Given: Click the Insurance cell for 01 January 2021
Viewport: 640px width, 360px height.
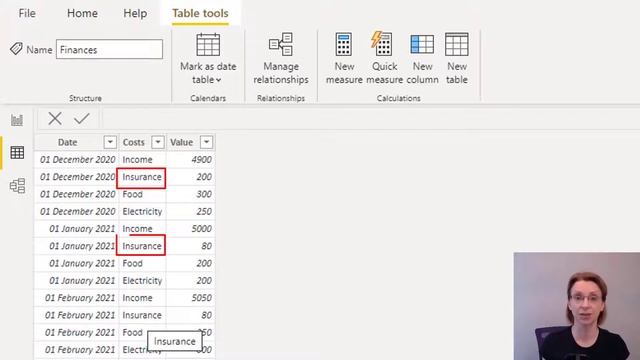Looking at the screenshot, I should tap(141, 246).
